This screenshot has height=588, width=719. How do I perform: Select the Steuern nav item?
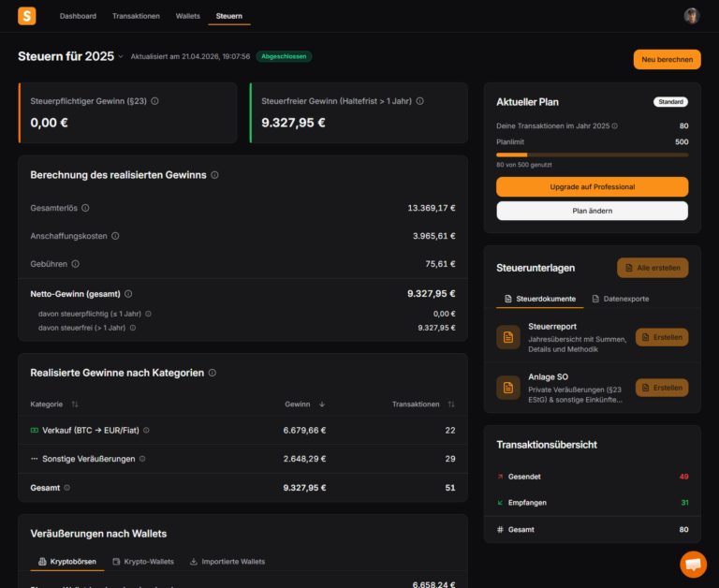click(x=229, y=16)
